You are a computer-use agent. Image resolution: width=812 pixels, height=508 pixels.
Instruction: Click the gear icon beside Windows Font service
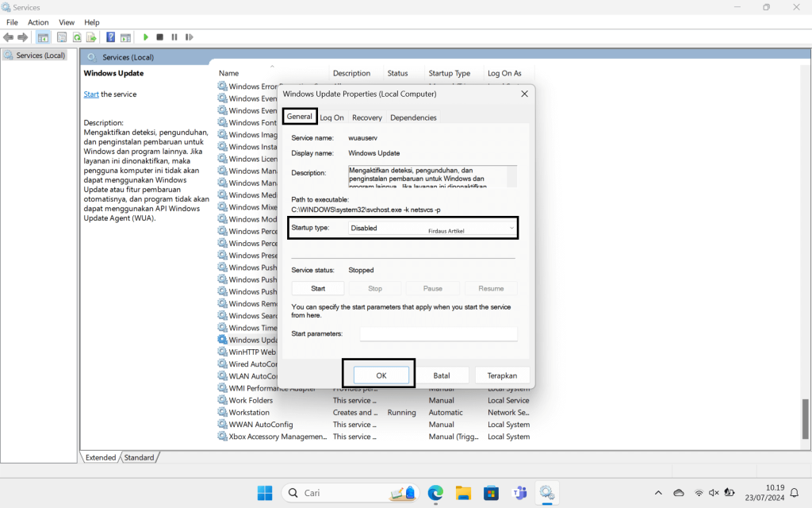tap(222, 122)
